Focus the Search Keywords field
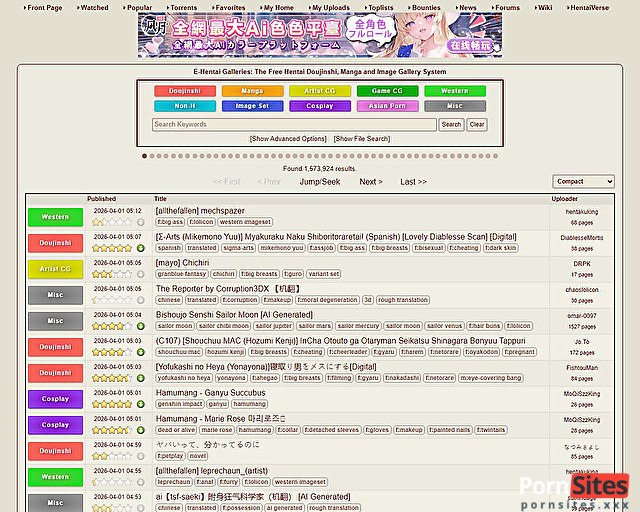Viewport: 640px width, 512px height. pyautogui.click(x=294, y=125)
